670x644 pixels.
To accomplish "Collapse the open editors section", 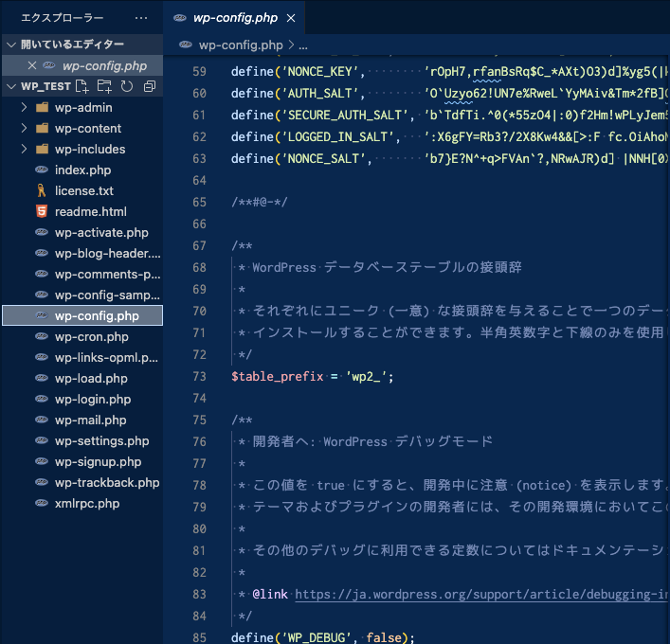I will tap(11, 45).
